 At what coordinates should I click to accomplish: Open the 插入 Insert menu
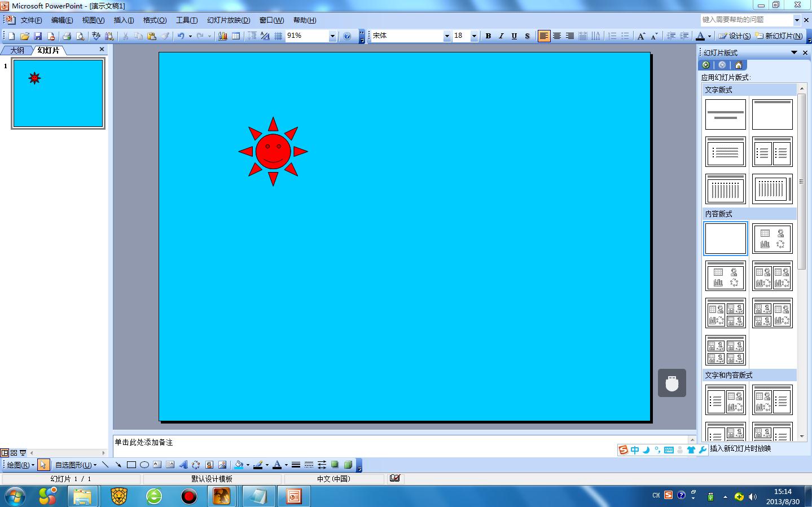pyautogui.click(x=124, y=20)
